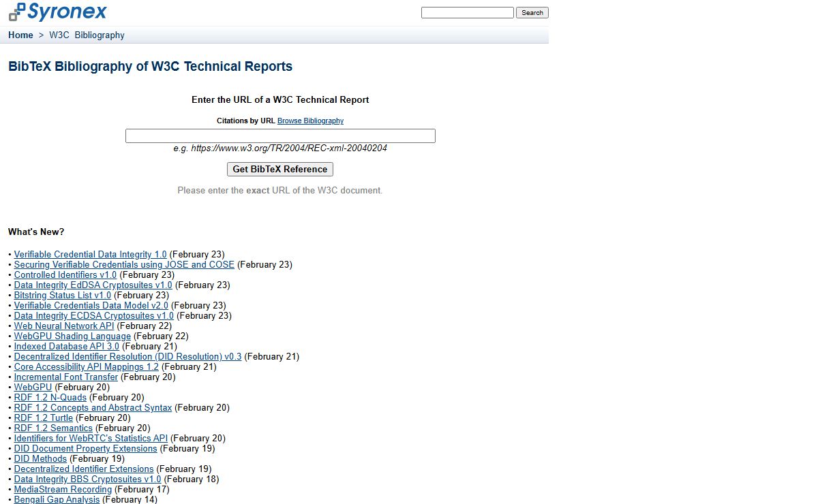Click the site search text field
This screenshot has width=818, height=504.
pos(467,13)
